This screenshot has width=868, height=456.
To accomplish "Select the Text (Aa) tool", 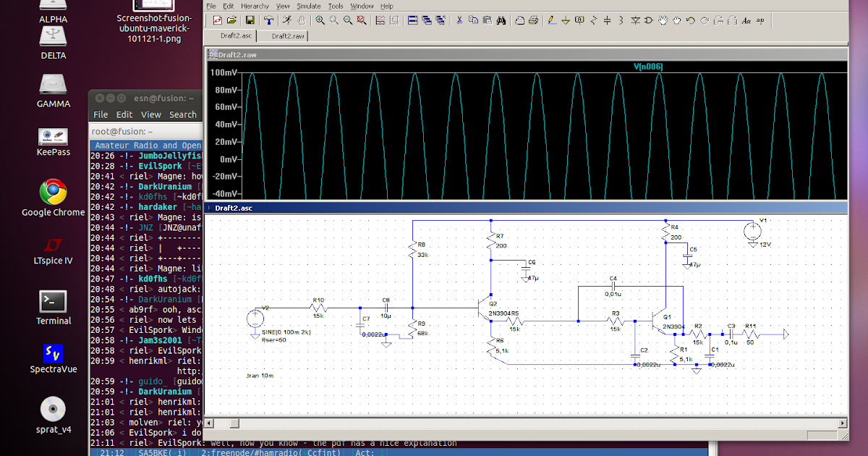I will pyautogui.click(x=746, y=20).
